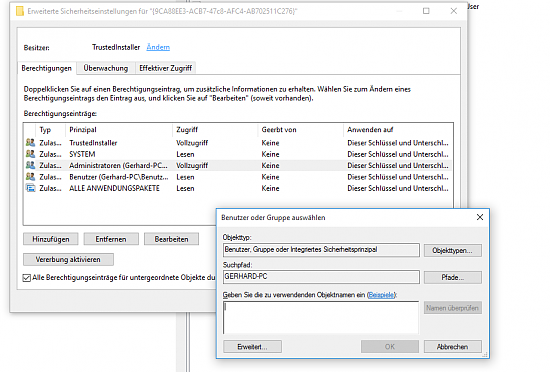Open the Objekttypen... dialog

pos(452,250)
